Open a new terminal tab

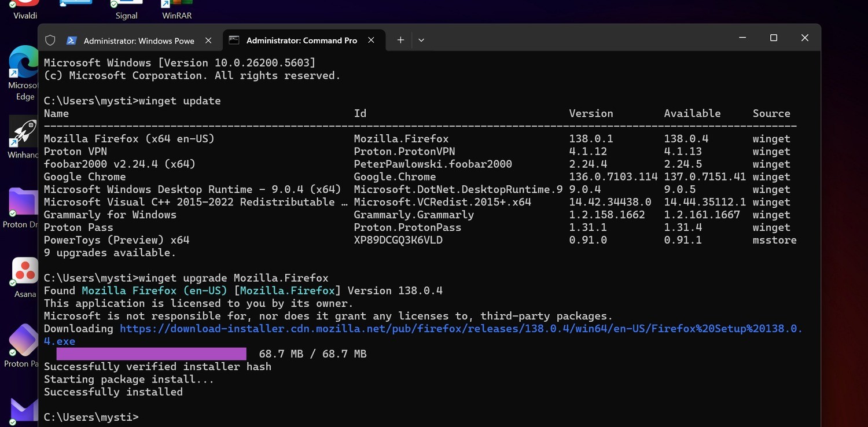(400, 40)
